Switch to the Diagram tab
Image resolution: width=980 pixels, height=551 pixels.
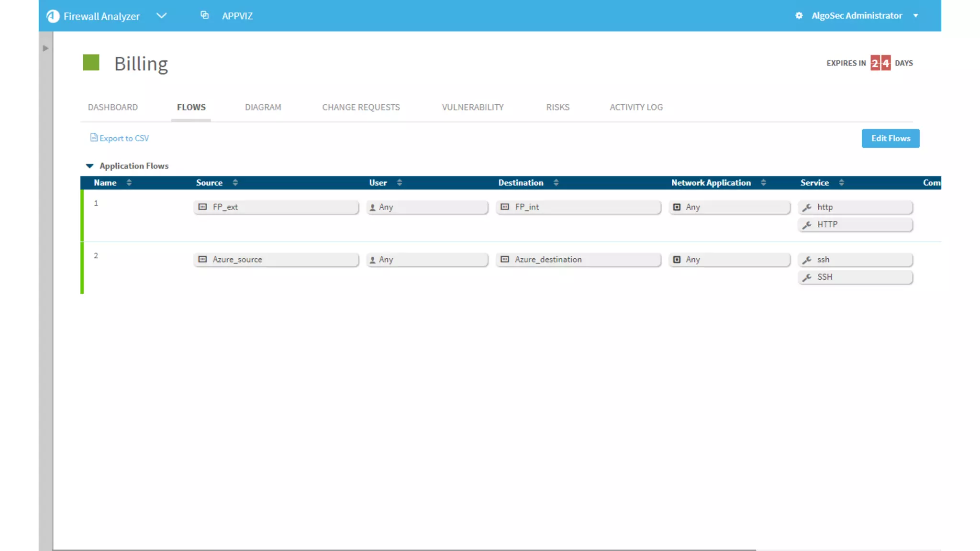(x=263, y=107)
